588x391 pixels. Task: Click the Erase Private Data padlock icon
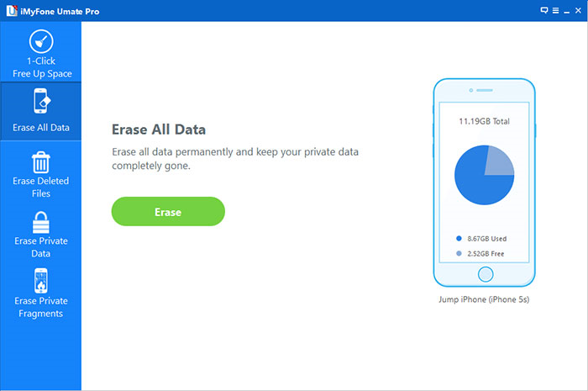(41, 222)
